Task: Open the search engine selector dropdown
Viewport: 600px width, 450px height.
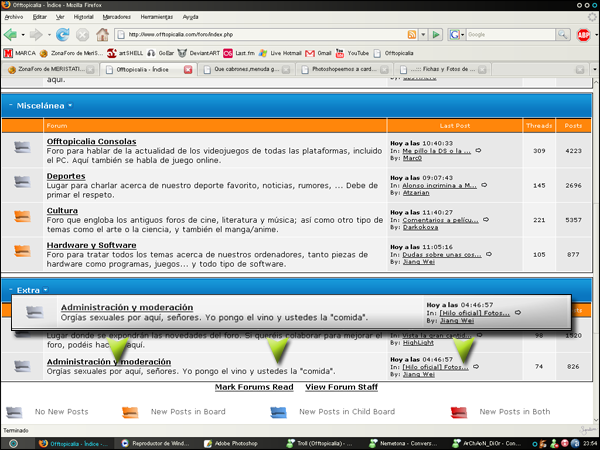Action: 457,35
